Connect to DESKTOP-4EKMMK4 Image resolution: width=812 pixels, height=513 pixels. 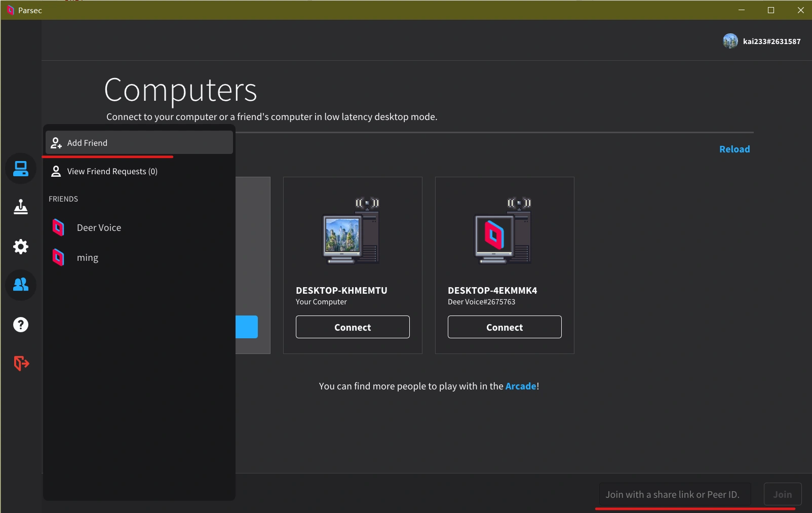[505, 327]
